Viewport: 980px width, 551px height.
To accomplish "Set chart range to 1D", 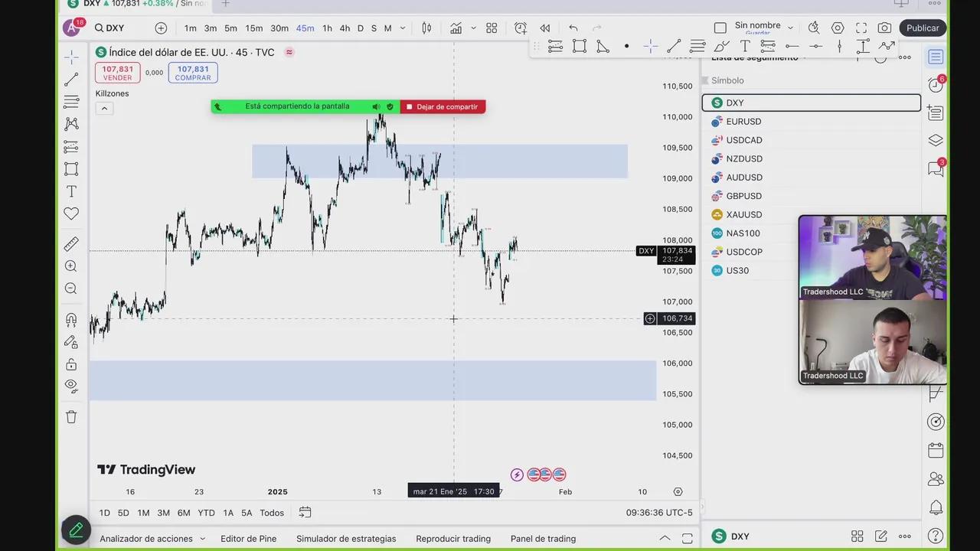I will pyautogui.click(x=104, y=513).
